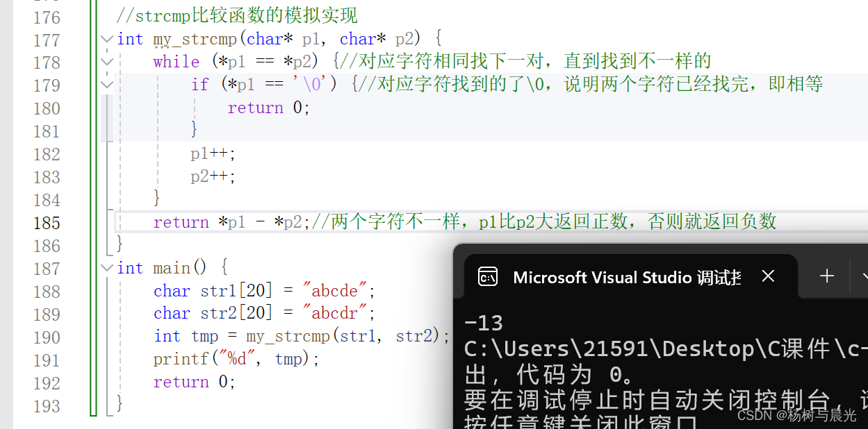The height and width of the screenshot is (429, 868).
Task: Open a new console tab with plus button
Action: [826, 276]
